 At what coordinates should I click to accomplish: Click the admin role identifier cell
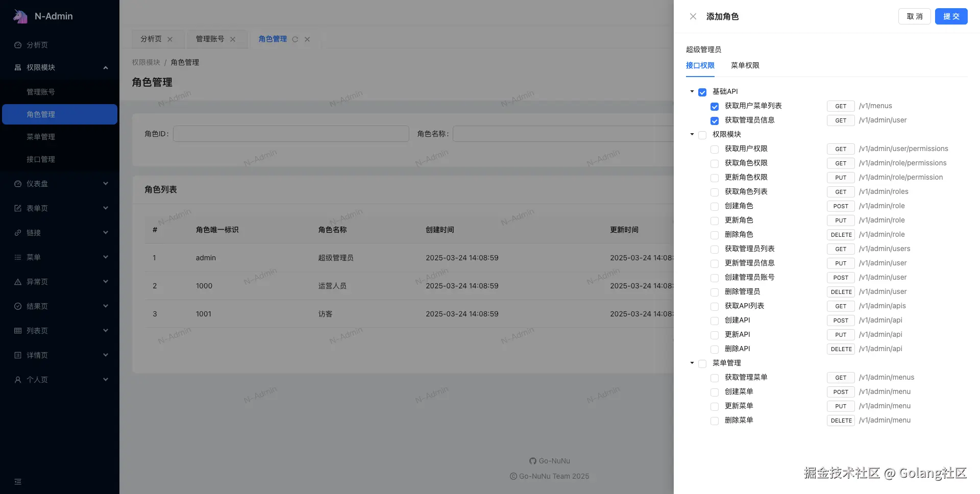click(x=206, y=258)
